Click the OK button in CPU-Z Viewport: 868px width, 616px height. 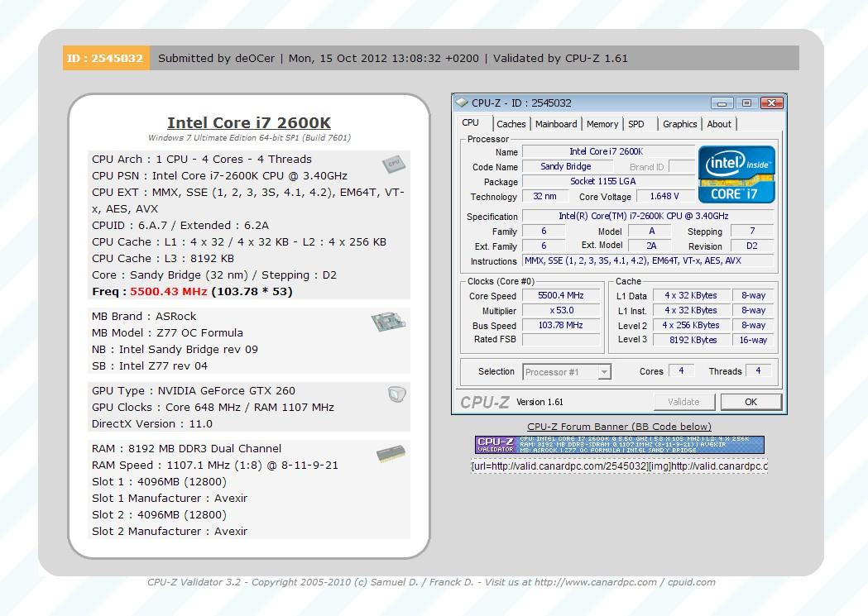point(751,402)
